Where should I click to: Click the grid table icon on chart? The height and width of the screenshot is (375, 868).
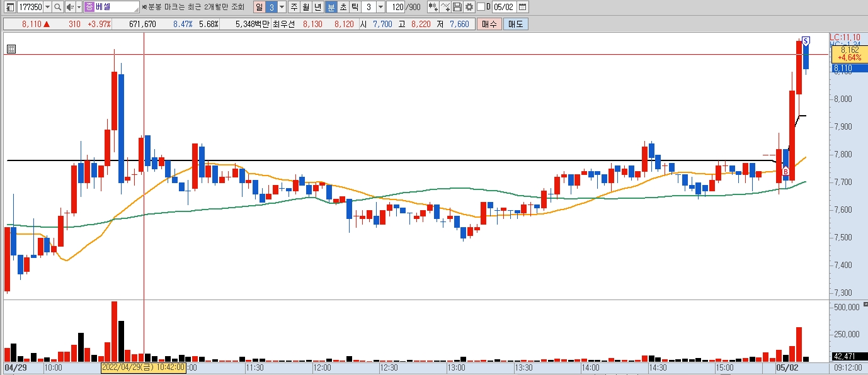pyautogui.click(x=11, y=49)
